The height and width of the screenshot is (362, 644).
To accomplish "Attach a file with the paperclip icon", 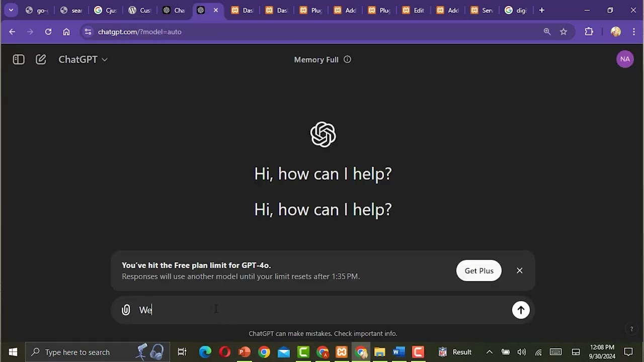I will click(126, 310).
